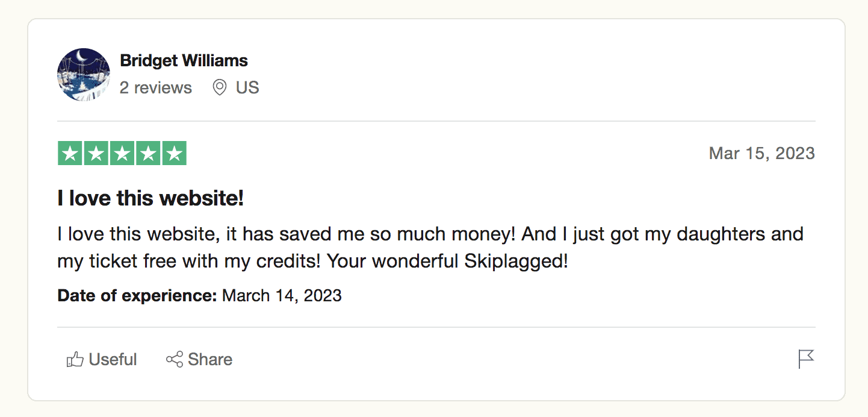
Task: Click the Mar 15, 2023 review date
Action: coord(761,153)
